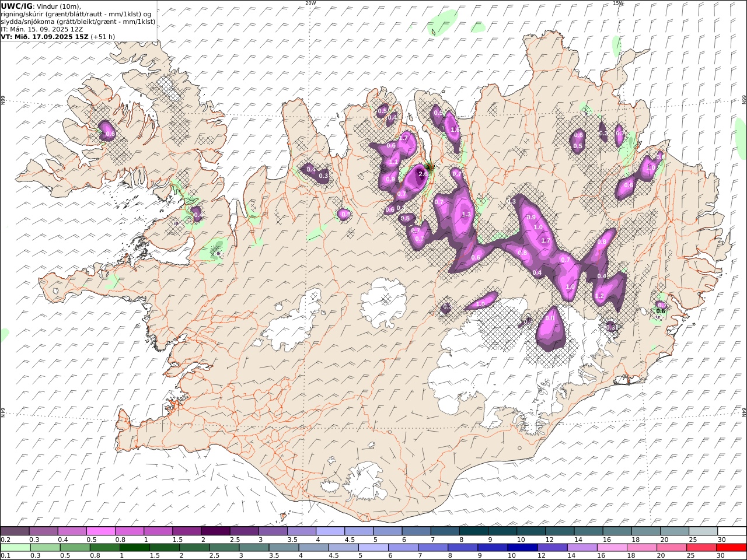Select the 25 crimson swatch in the bottom legend row
The width and height of the screenshot is (747, 560).
pyautogui.click(x=701, y=548)
